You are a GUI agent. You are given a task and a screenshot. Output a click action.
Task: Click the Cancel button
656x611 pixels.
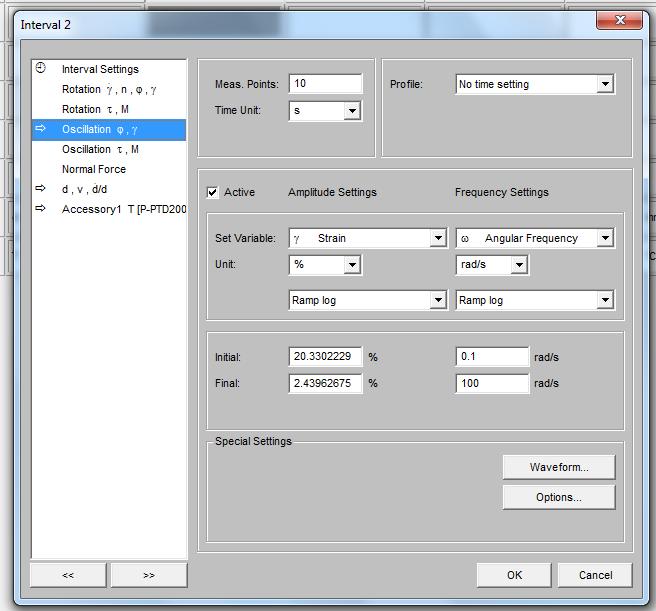(595, 575)
